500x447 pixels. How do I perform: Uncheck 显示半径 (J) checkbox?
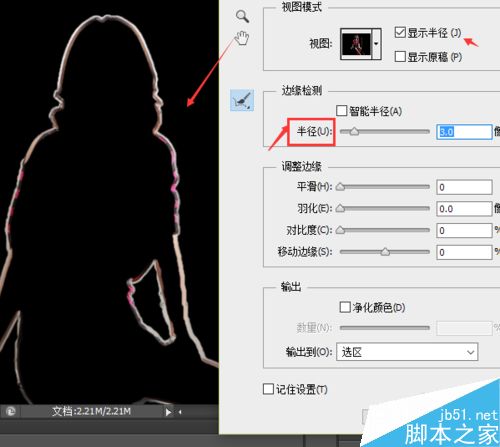[x=400, y=32]
